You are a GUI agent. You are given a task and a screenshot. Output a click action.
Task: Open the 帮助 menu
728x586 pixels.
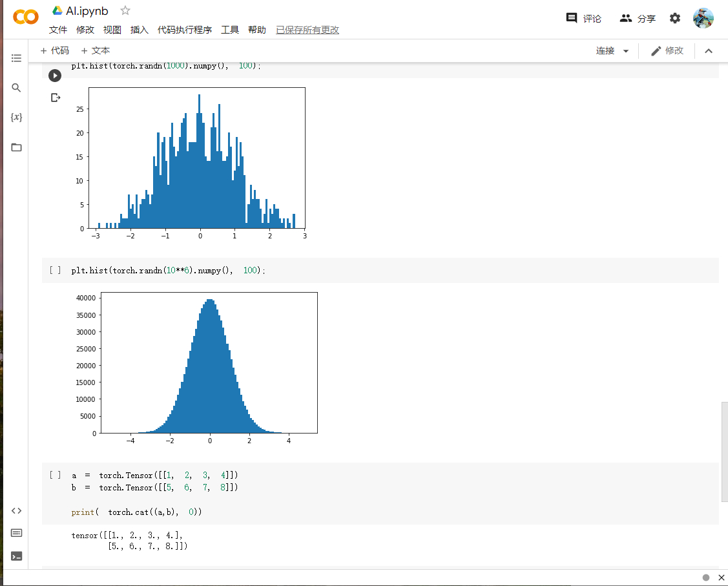click(256, 30)
